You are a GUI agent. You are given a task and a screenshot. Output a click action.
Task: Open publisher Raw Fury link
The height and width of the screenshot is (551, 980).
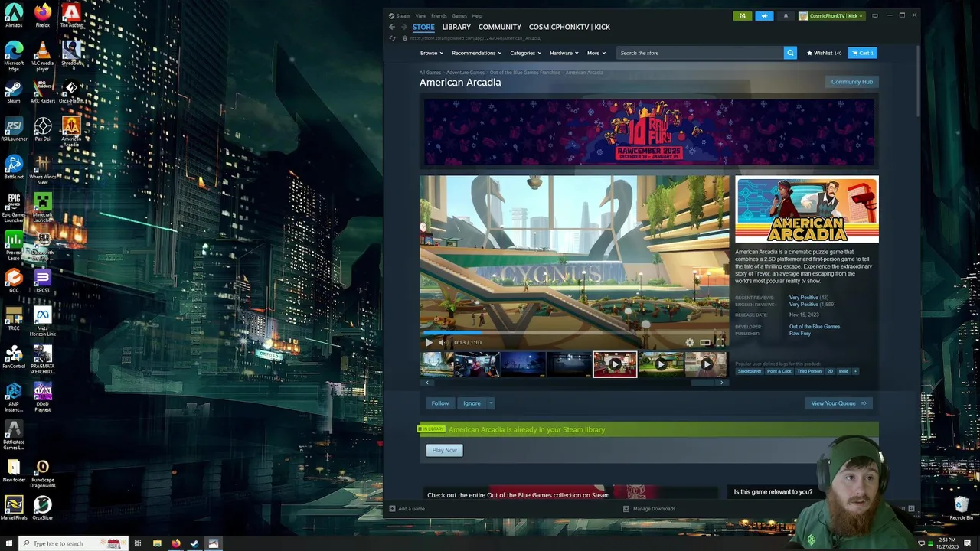coord(800,334)
